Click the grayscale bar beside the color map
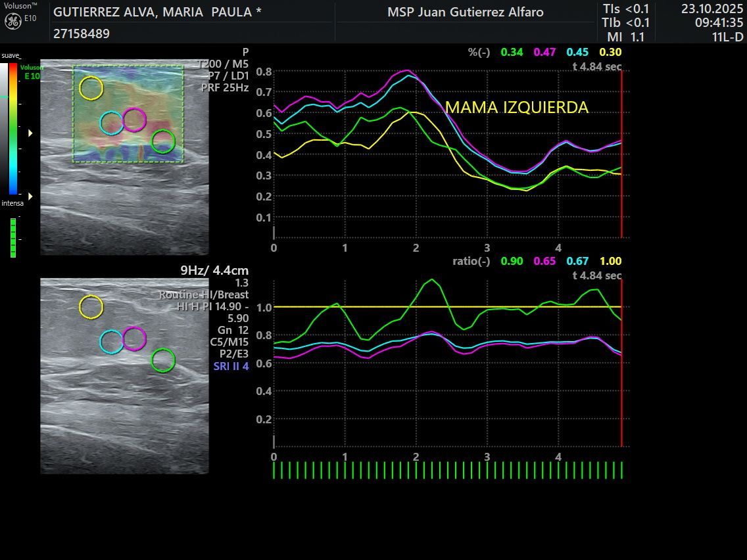Viewport: 747px width, 560px height. (4, 129)
